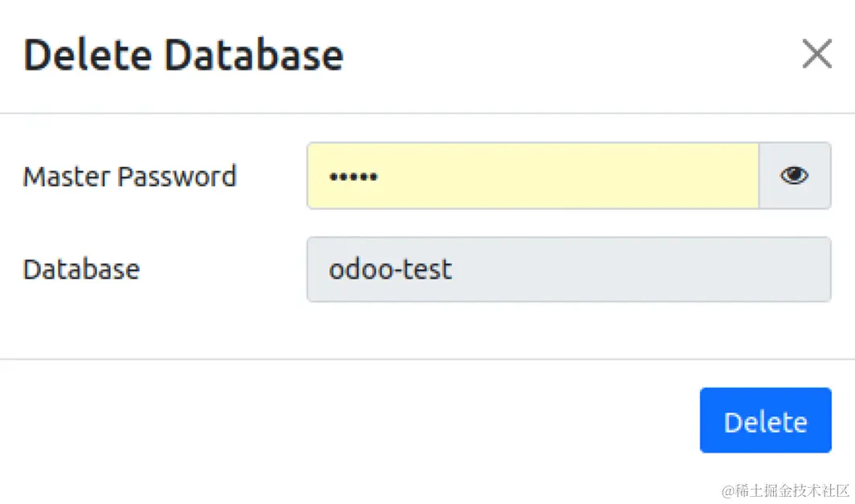The height and width of the screenshot is (504, 855).
Task: Hit Delete in the dialog footer
Action: pyautogui.click(x=765, y=421)
